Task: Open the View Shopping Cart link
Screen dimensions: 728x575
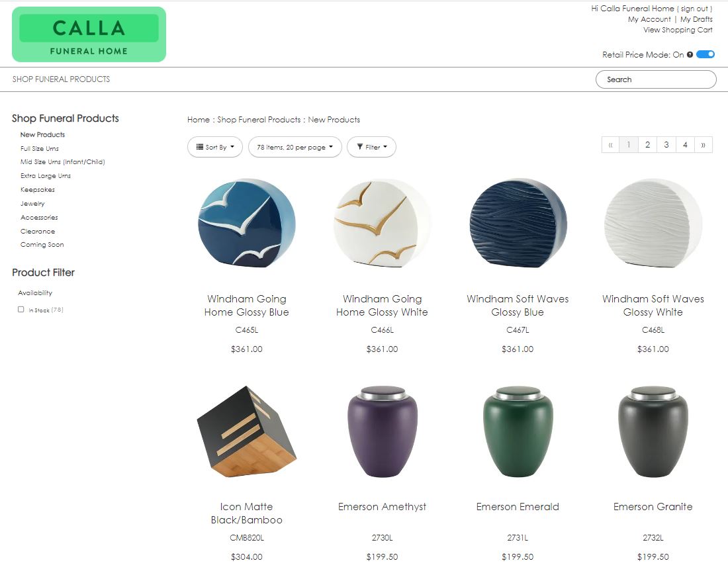Action: 678,30
